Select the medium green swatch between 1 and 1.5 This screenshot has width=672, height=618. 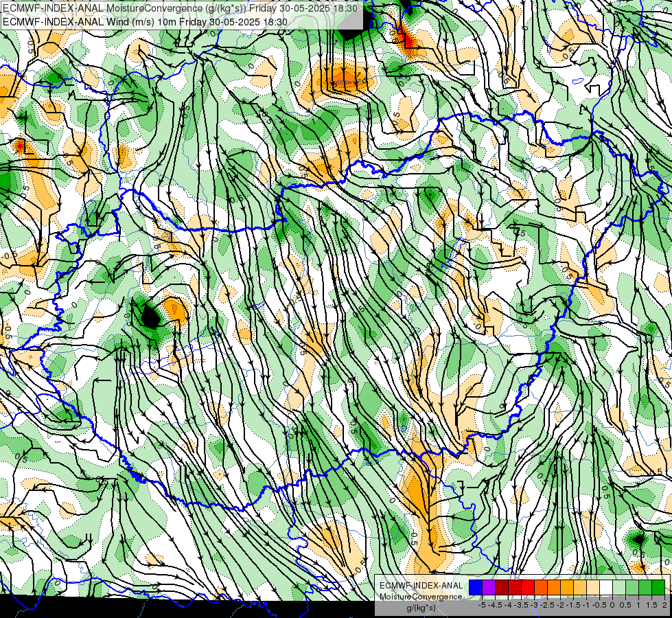click(645, 588)
